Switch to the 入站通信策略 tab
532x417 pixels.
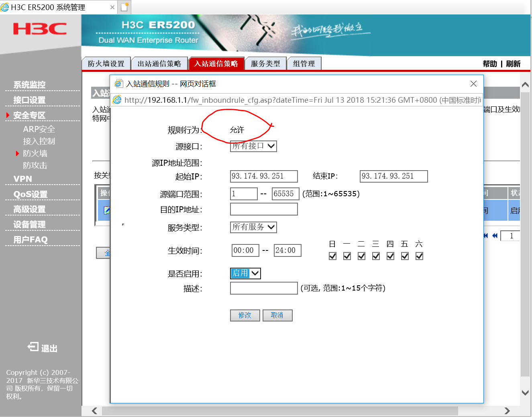(216, 63)
